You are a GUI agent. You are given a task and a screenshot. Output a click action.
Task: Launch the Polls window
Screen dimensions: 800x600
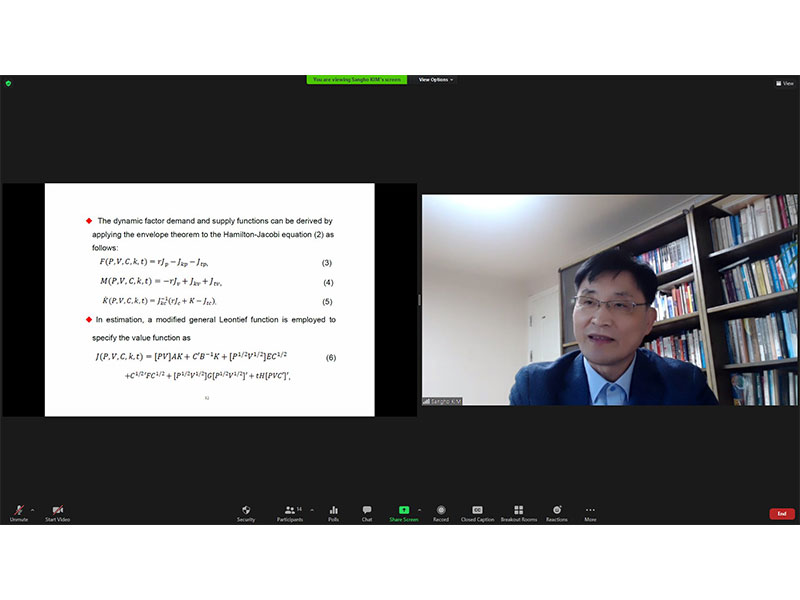point(333,512)
